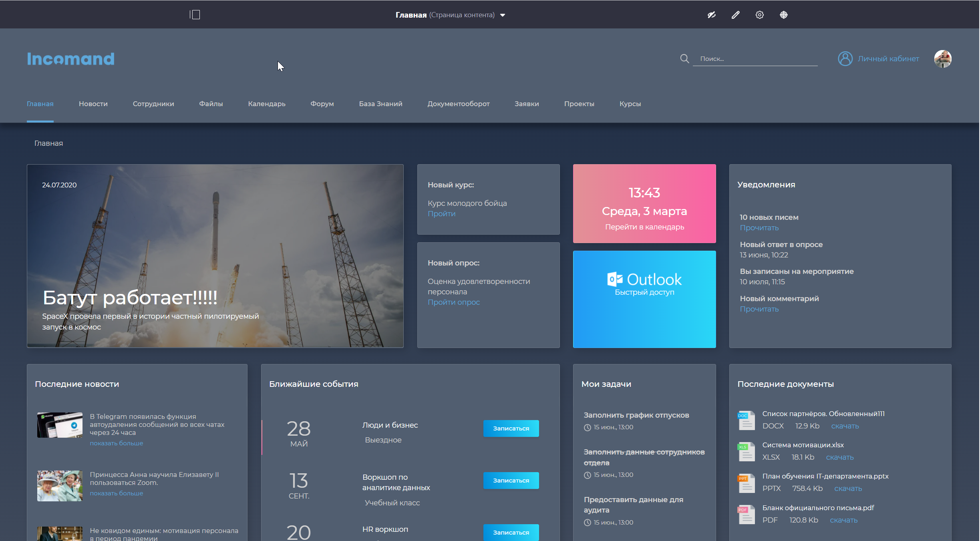Expand the Главная page dropdown arrow

click(503, 15)
